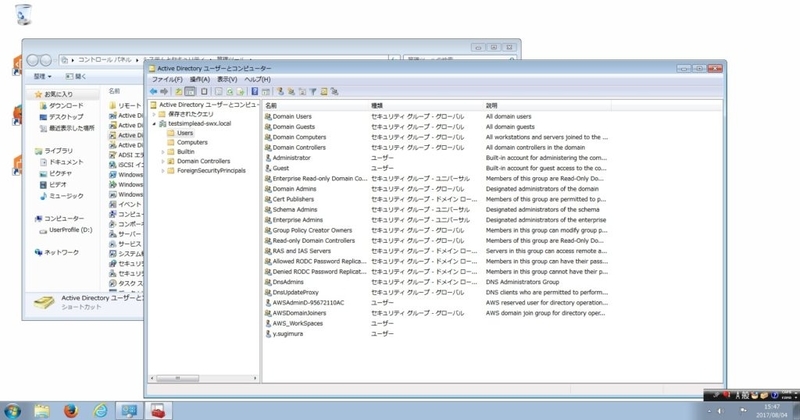This screenshot has width=800, height=420.
Task: Open Find objects from the ADUC toolbar
Action: point(324,92)
